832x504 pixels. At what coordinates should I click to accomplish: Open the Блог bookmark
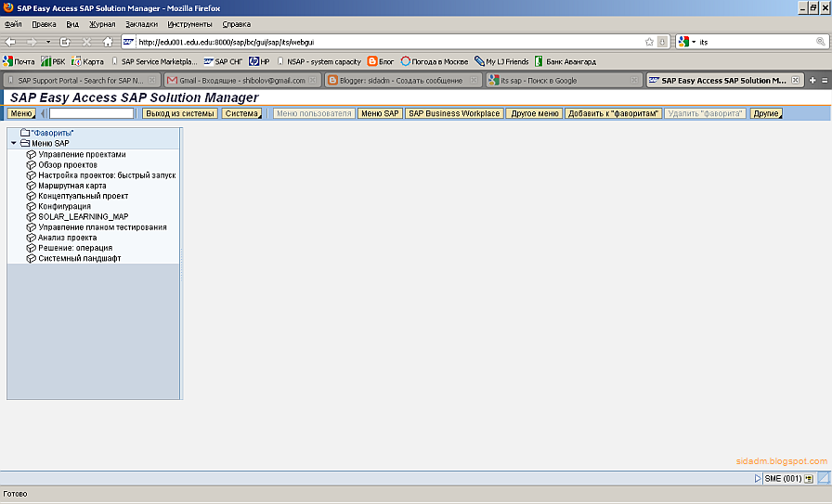pyautogui.click(x=381, y=61)
